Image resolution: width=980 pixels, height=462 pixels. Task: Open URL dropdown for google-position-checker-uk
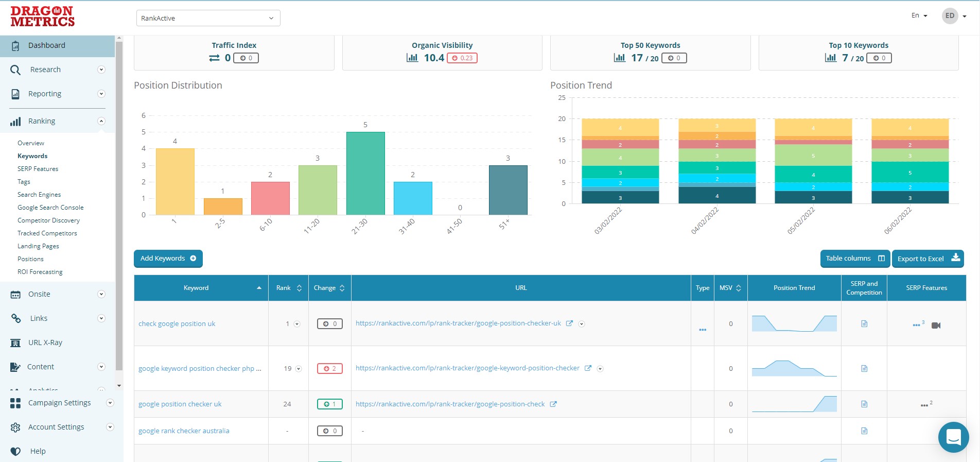click(582, 324)
